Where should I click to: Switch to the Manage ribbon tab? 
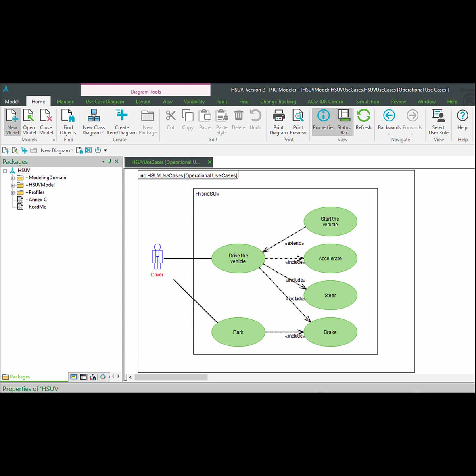coord(65,102)
